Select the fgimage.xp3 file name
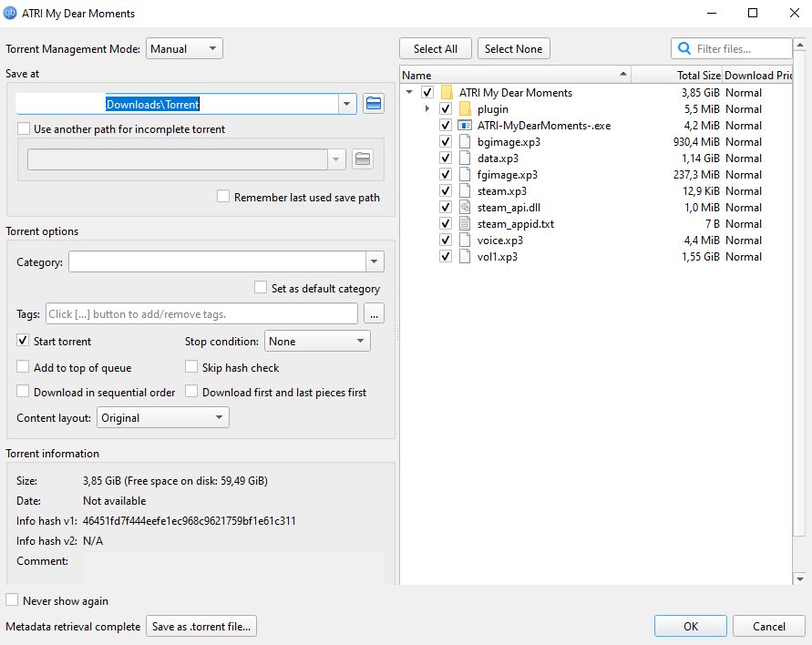Image resolution: width=812 pixels, height=645 pixels. [x=508, y=175]
